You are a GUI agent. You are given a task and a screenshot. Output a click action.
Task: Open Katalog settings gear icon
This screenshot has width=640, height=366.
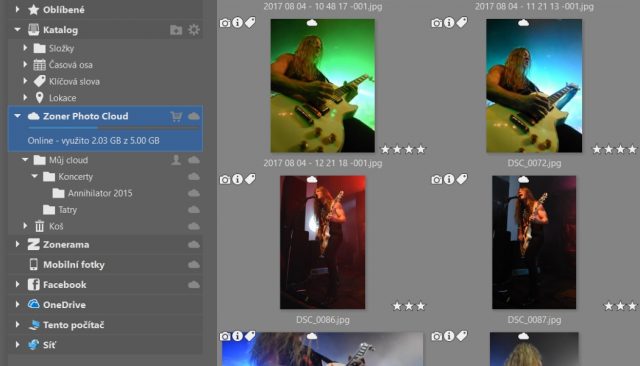click(194, 30)
